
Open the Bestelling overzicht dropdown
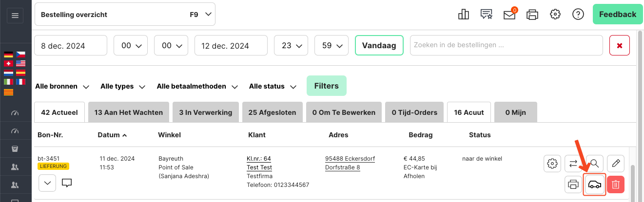pyautogui.click(x=125, y=15)
